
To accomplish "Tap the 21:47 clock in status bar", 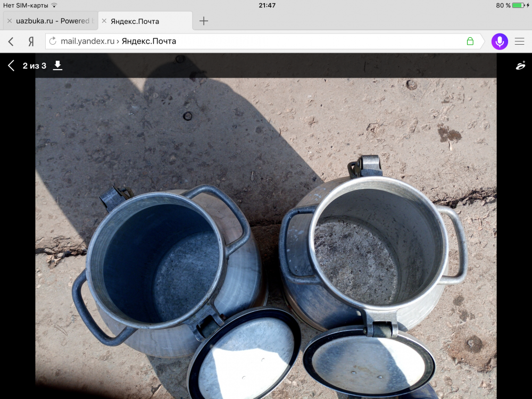I will point(267,5).
